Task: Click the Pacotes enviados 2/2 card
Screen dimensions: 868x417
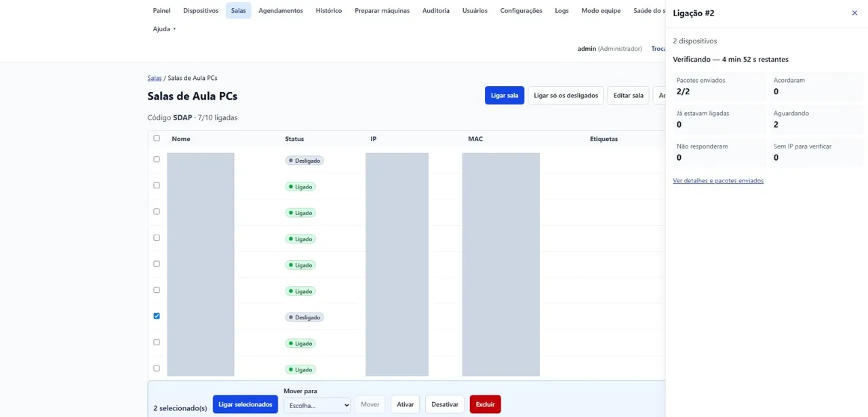Action: pyautogui.click(x=719, y=86)
